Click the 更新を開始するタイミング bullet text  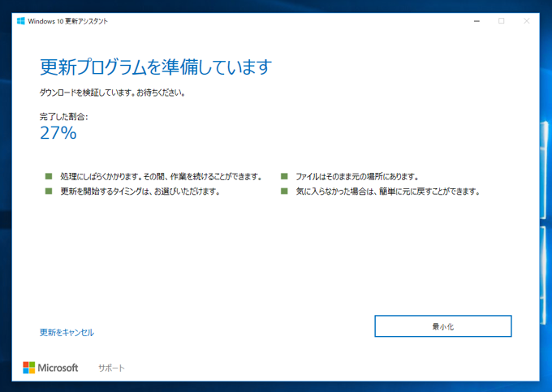pos(140,192)
